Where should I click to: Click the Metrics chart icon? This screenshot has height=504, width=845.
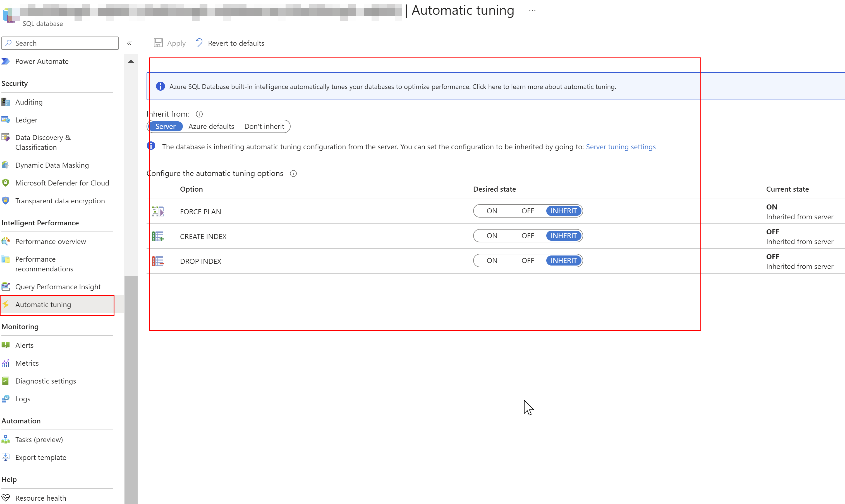point(5,363)
